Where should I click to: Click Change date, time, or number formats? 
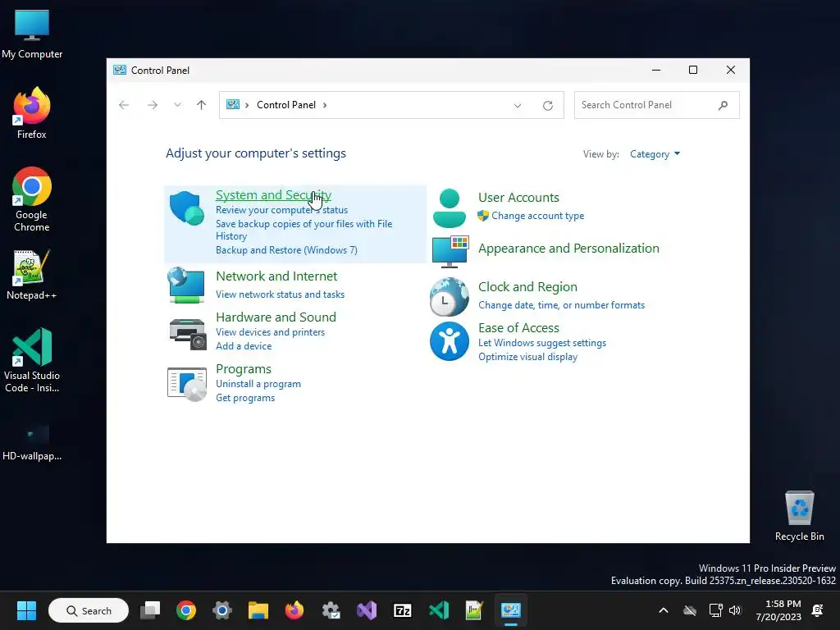[x=561, y=305]
